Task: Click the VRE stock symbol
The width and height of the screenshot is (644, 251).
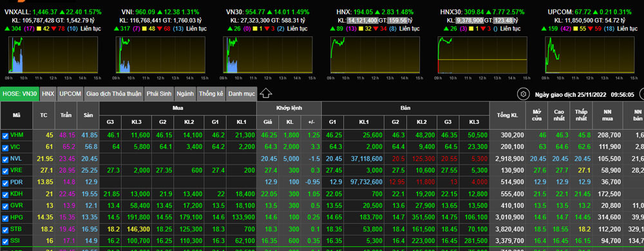Action: coord(17,170)
